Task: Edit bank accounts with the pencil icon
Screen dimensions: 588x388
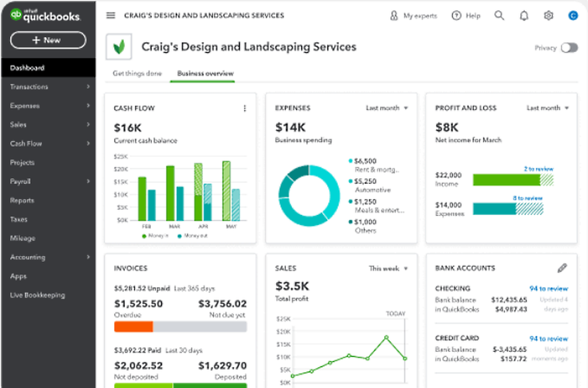Action: [562, 268]
